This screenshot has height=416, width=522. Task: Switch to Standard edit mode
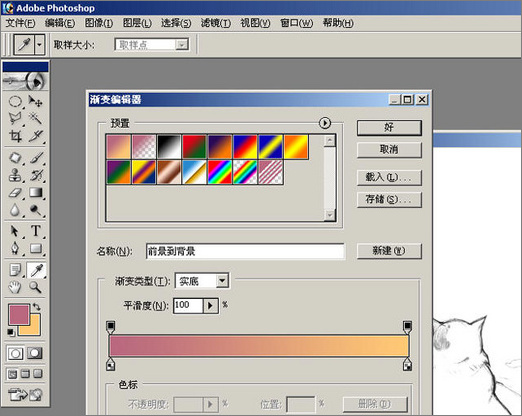coord(15,353)
